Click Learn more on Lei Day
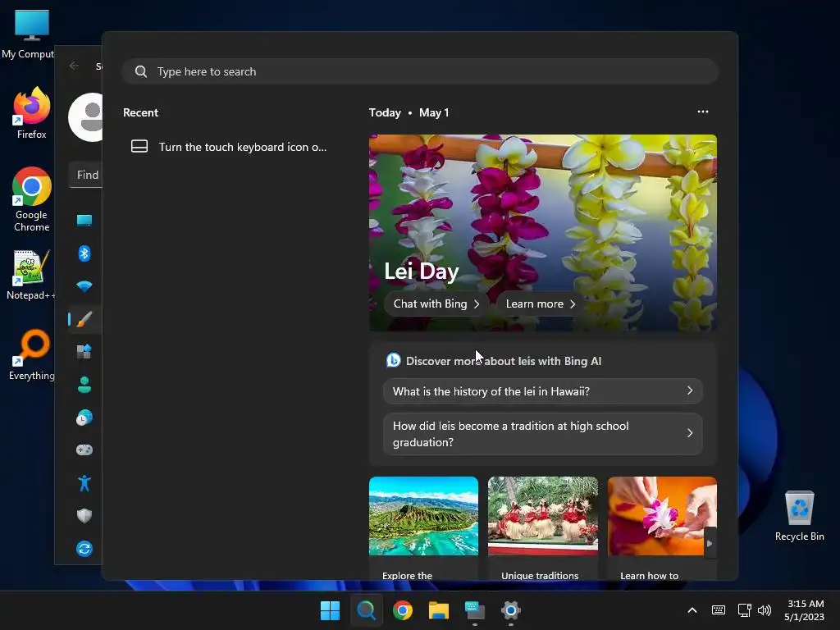Viewport: 840px width, 630px height. tap(540, 304)
